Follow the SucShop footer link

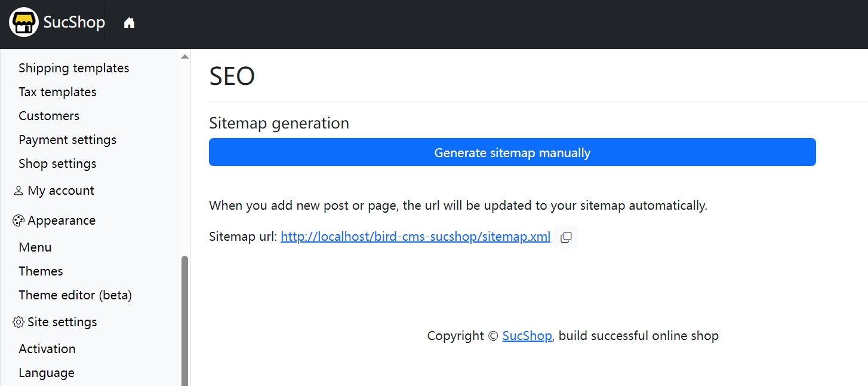pyautogui.click(x=527, y=336)
